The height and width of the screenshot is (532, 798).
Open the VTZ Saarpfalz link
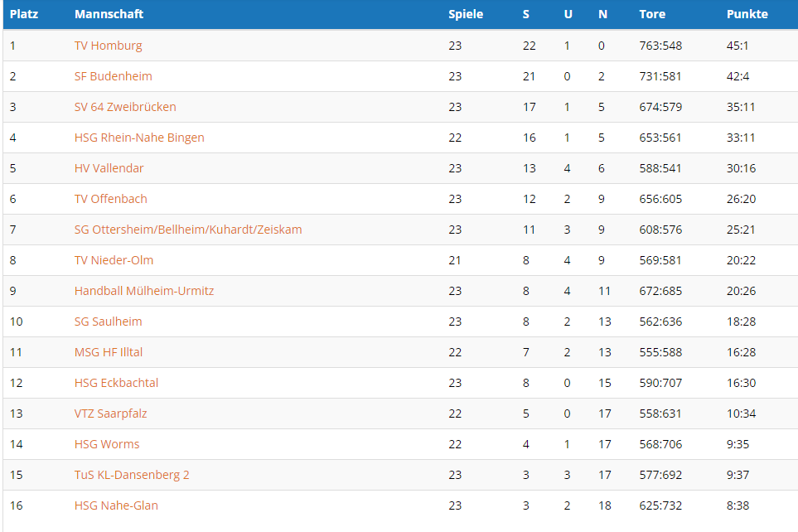point(110,414)
